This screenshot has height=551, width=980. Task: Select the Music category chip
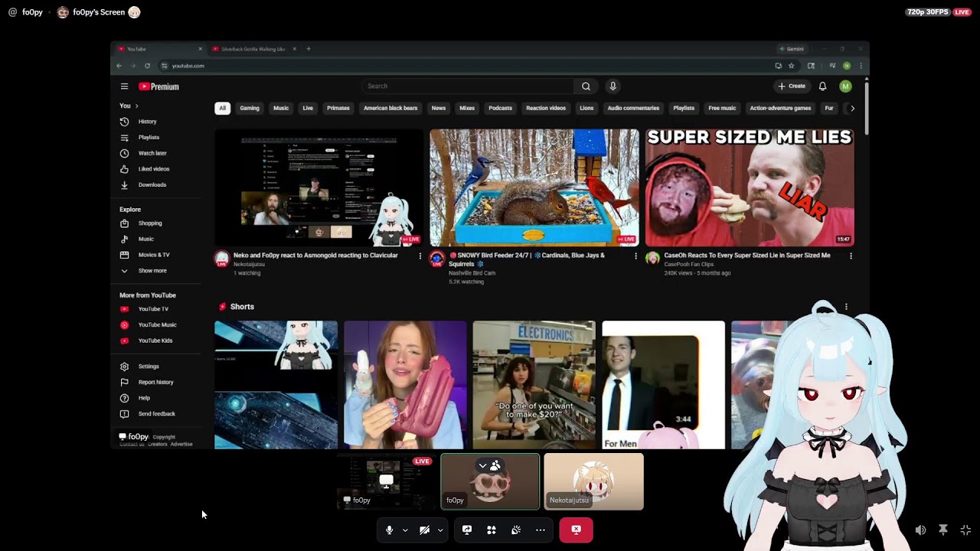[281, 108]
